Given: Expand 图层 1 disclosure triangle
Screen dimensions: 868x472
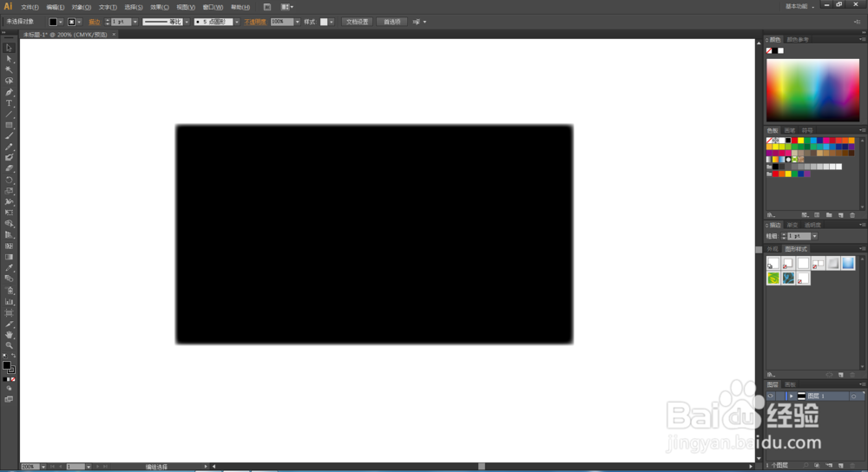Looking at the screenshot, I should click(x=791, y=397).
